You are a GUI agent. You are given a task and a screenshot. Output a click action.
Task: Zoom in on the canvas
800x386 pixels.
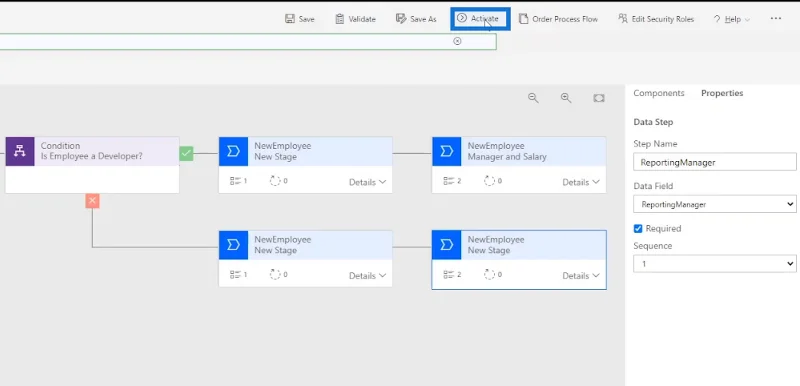(x=566, y=98)
